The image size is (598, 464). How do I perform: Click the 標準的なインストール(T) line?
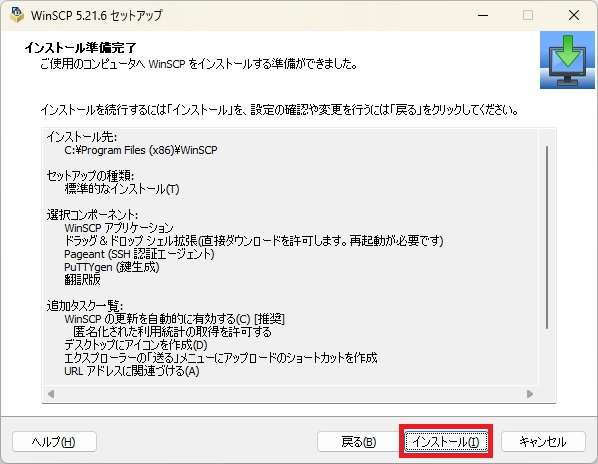click(122, 189)
